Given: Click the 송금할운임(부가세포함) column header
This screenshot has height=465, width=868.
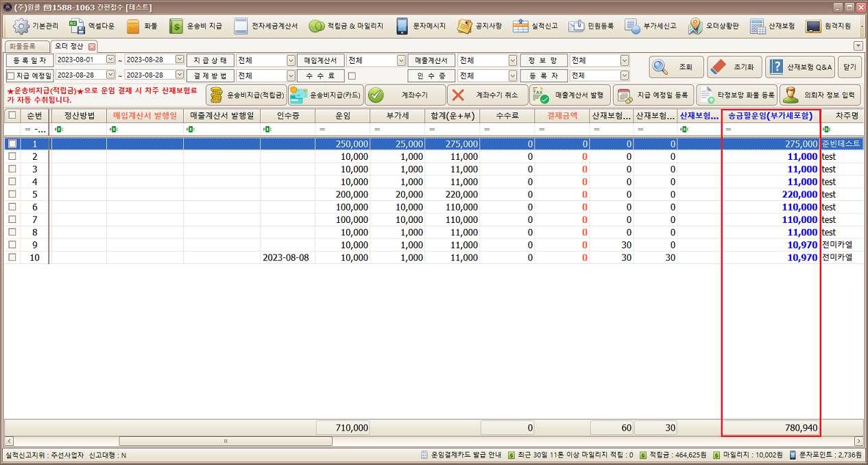Looking at the screenshot, I should point(771,115).
